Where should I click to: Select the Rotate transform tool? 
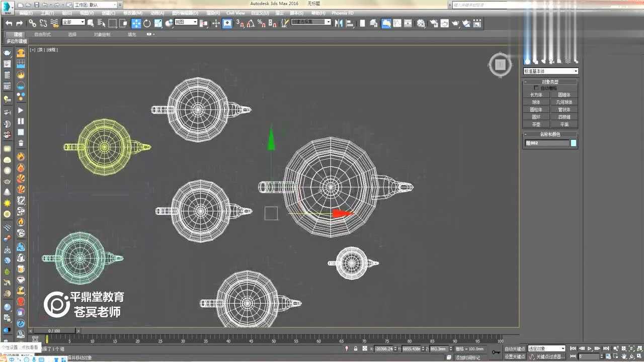coord(147,23)
